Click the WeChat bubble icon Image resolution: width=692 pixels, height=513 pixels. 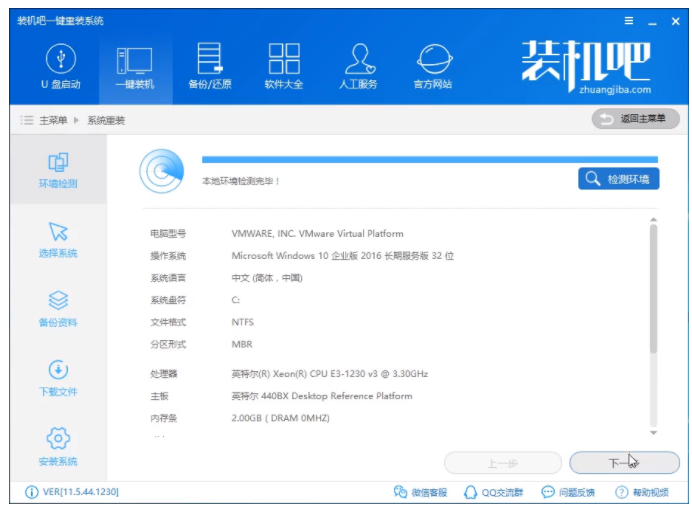[x=400, y=492]
